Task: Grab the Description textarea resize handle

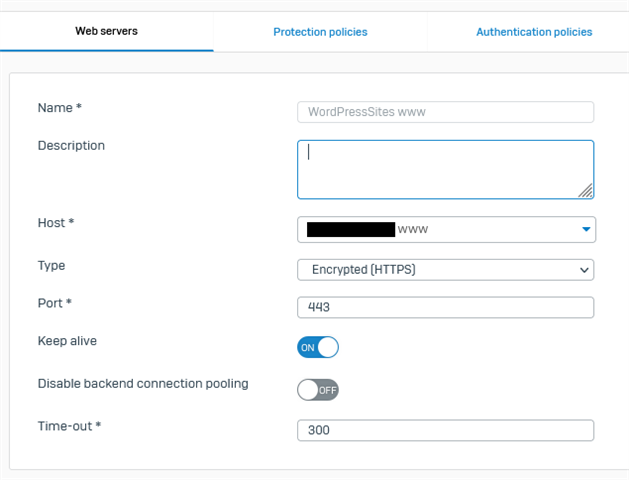Action: 586,191
